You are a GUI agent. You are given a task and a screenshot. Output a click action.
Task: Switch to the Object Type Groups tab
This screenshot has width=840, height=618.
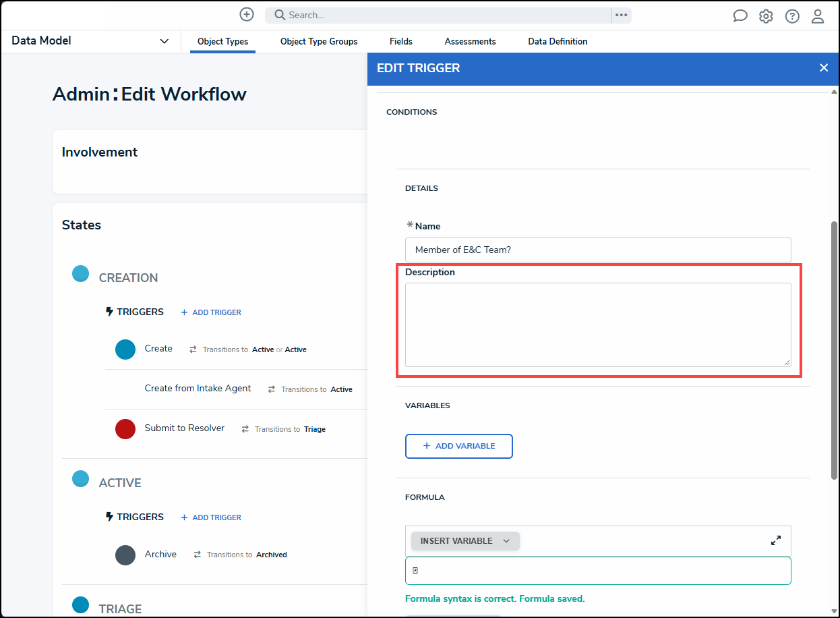(x=319, y=41)
